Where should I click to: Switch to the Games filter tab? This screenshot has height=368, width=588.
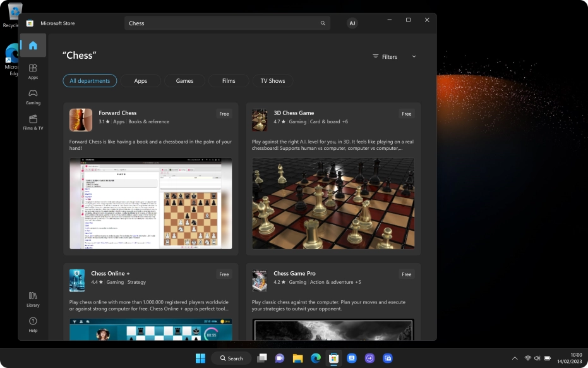pos(184,81)
